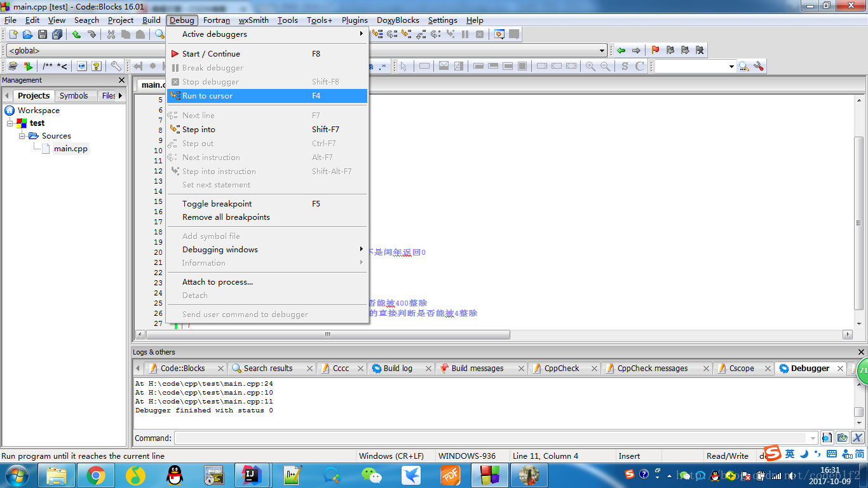Show more Management tabs with right arrow
Image resolution: width=868 pixels, height=488 pixels.
click(121, 95)
